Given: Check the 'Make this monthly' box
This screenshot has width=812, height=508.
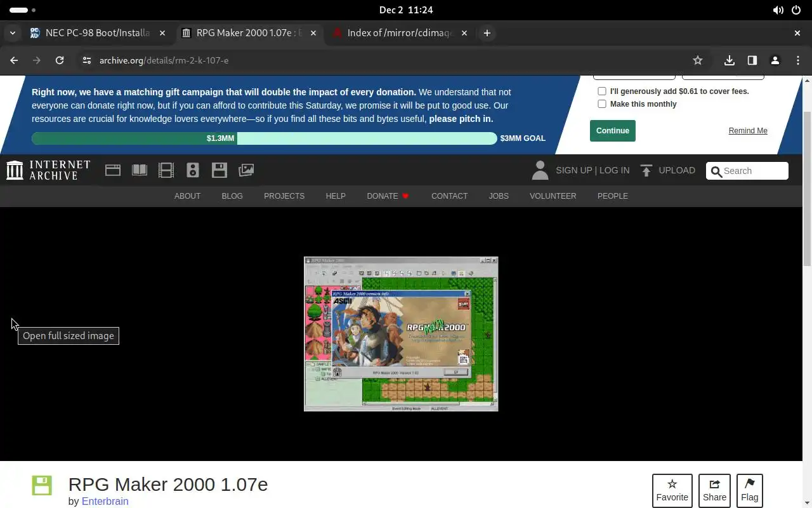Looking at the screenshot, I should 602,104.
